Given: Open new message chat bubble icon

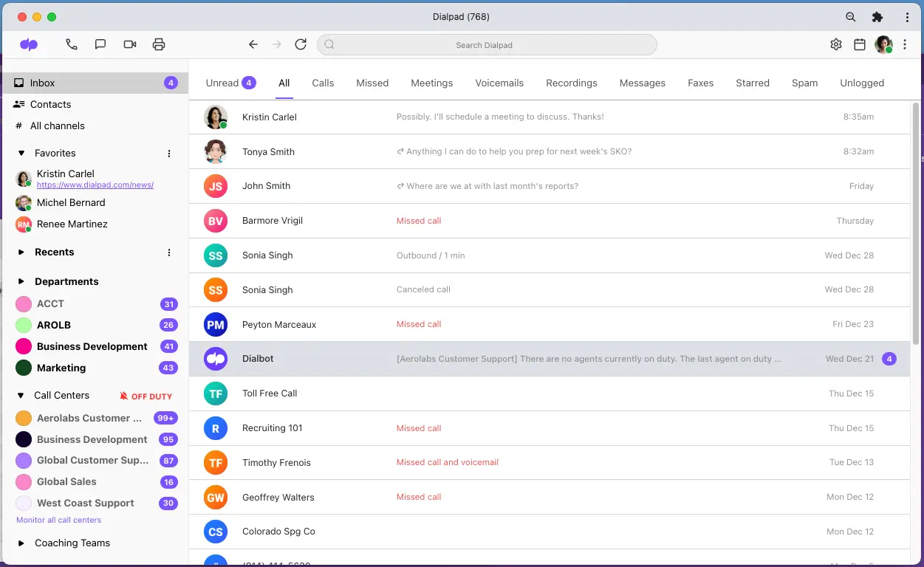Looking at the screenshot, I should coord(100,44).
